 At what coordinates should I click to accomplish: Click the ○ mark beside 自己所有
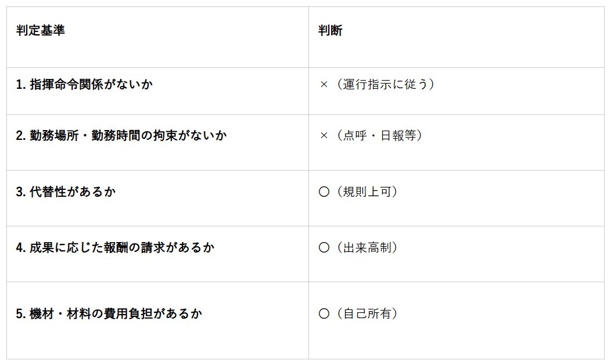tap(324, 314)
